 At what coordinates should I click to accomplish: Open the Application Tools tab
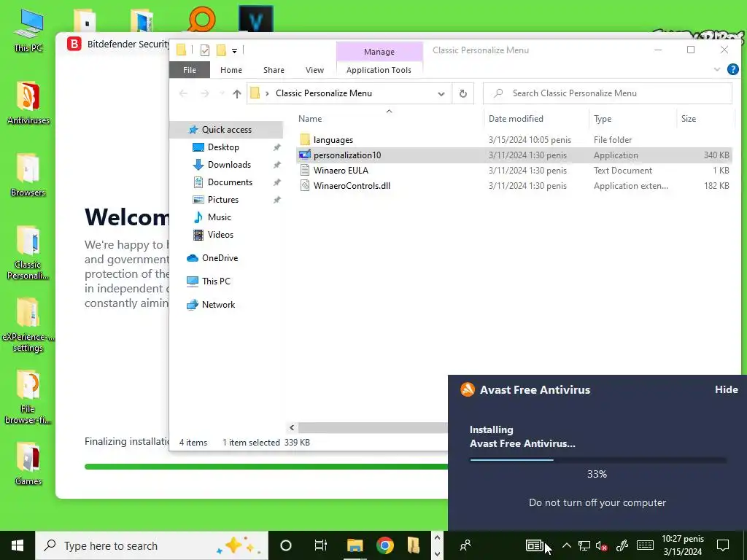tap(379, 70)
